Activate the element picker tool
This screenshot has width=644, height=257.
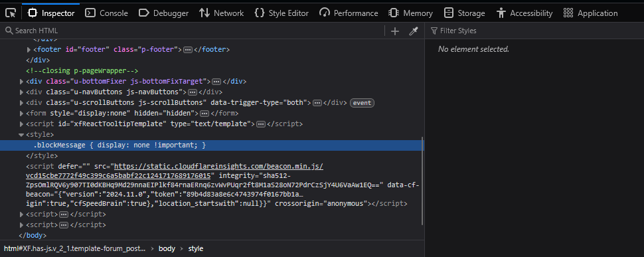[11, 13]
